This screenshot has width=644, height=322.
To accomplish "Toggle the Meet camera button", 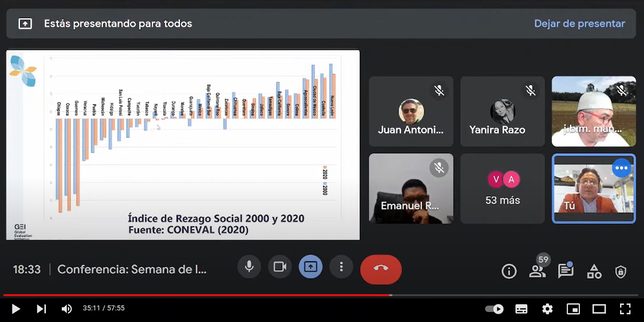I will click(280, 267).
